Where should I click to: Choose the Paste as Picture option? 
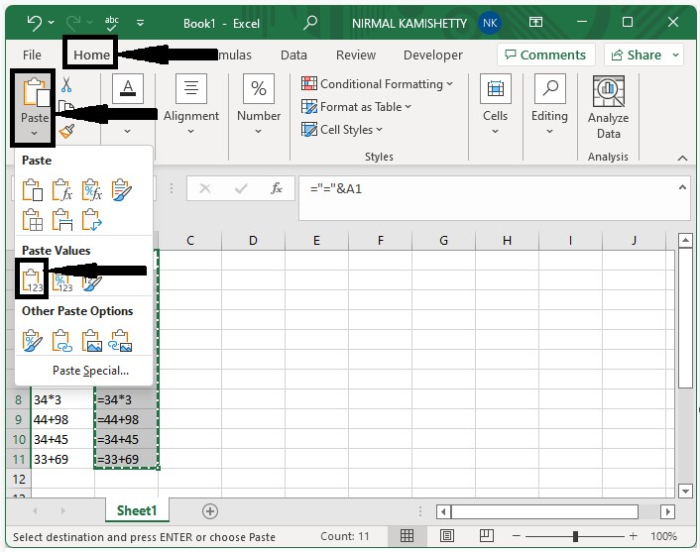pos(92,341)
